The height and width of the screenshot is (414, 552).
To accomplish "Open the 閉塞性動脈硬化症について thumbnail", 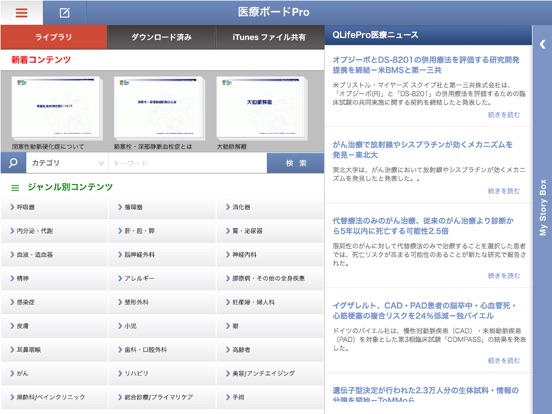I will click(x=56, y=108).
